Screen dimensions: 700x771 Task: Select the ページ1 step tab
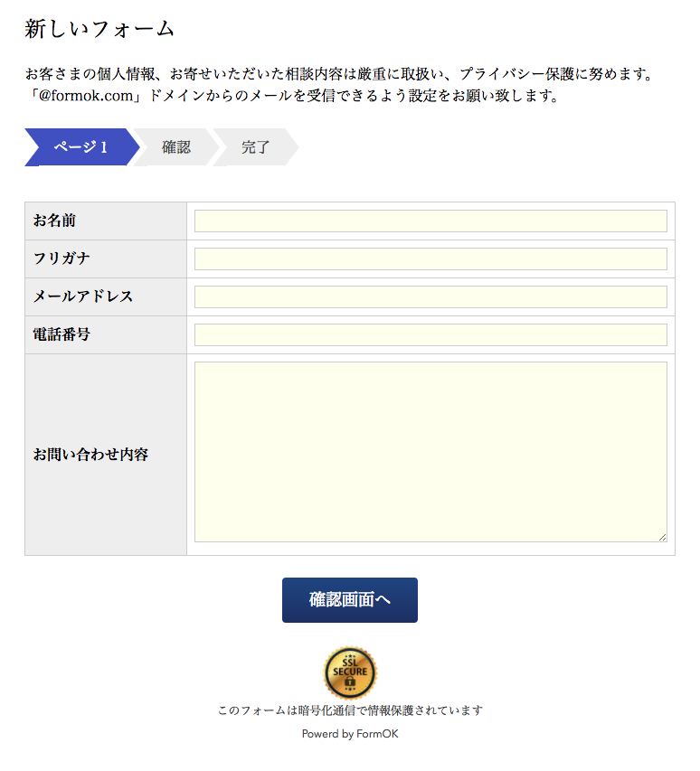pos(81,147)
